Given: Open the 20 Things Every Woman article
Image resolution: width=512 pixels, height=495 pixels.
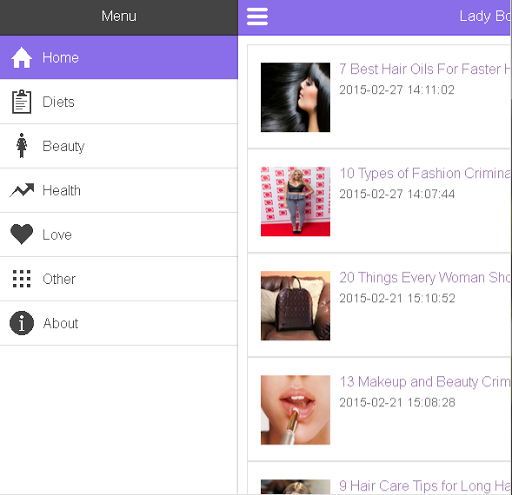Looking at the screenshot, I should 425,278.
